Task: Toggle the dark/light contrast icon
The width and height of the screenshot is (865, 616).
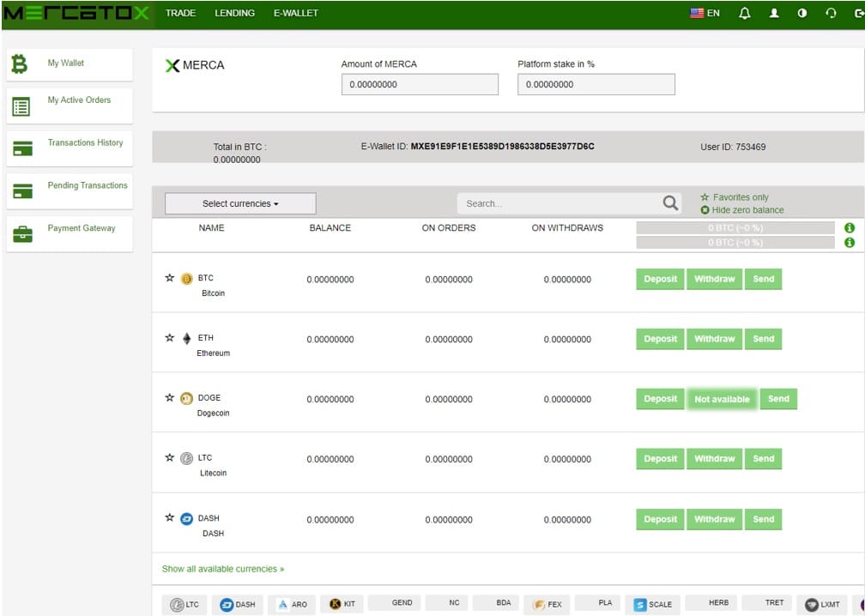Action: [x=802, y=13]
